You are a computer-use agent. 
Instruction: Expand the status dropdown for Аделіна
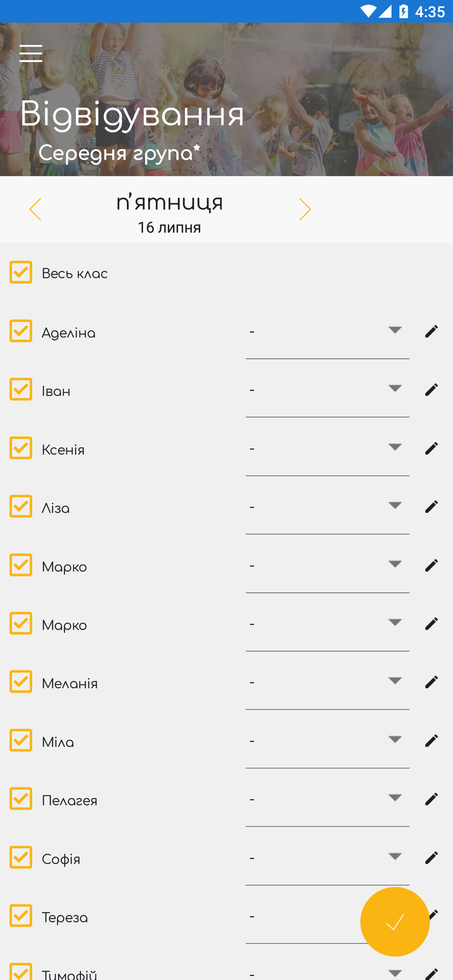click(327, 332)
